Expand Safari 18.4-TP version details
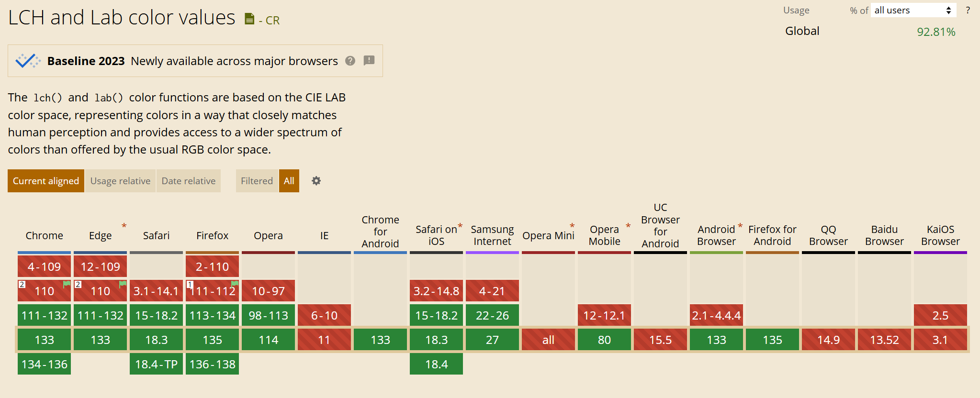The height and width of the screenshot is (398, 980). [x=156, y=364]
